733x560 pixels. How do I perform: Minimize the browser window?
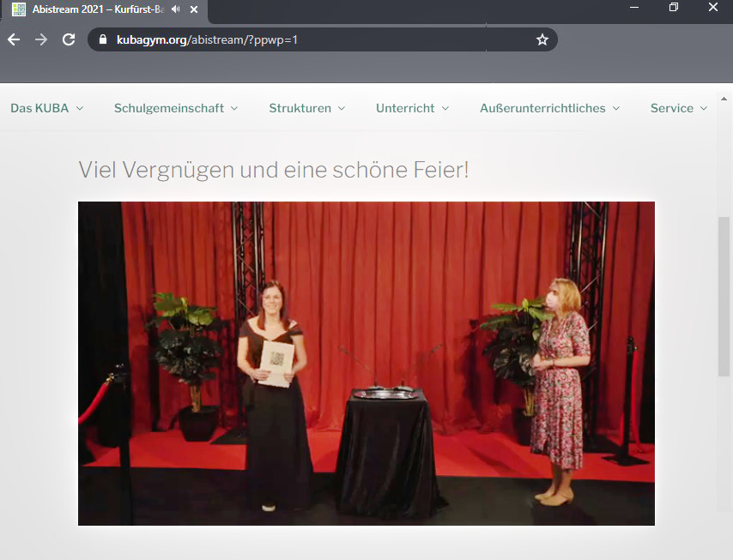click(634, 8)
